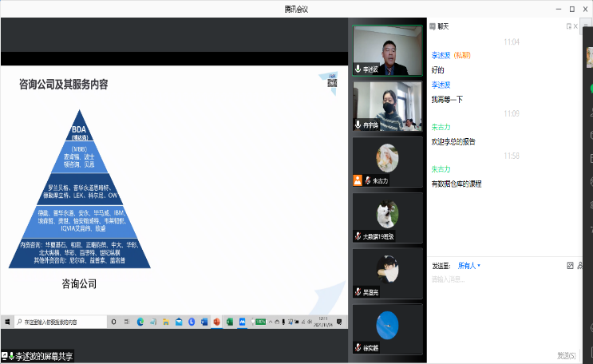
Task: Open the 所有人 recipient dropdown
Action: point(468,265)
